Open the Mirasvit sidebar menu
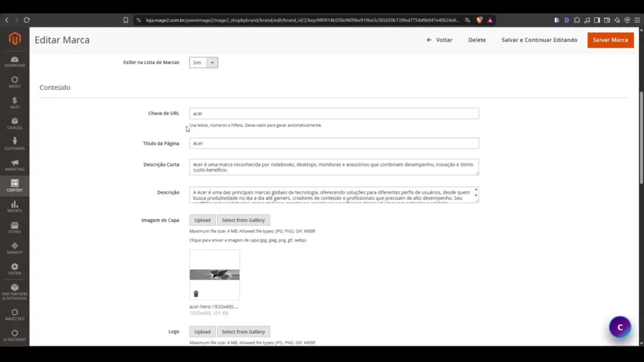This screenshot has height=362, width=644. click(x=15, y=248)
